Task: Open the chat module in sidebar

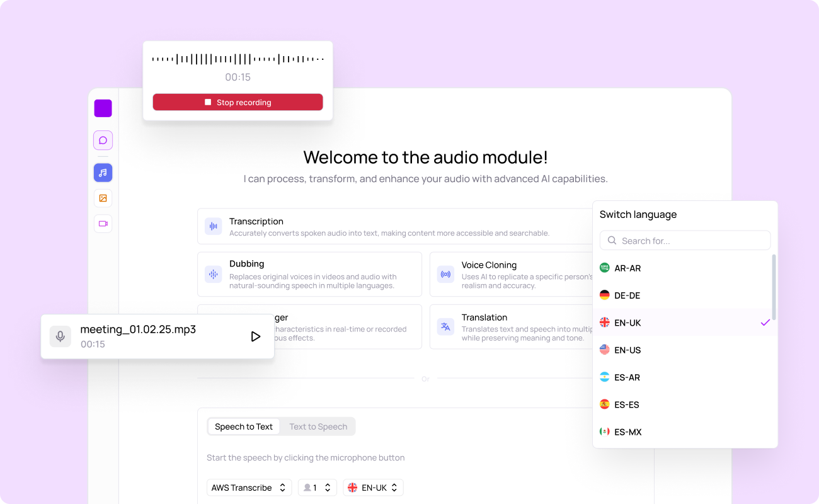Action: (x=103, y=140)
